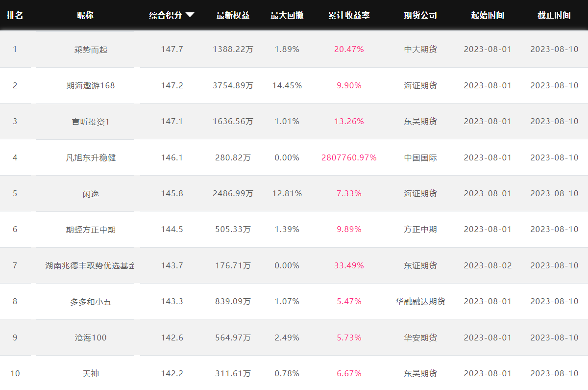Click the 期货公司 column header
The image size is (588, 390).
420,15
